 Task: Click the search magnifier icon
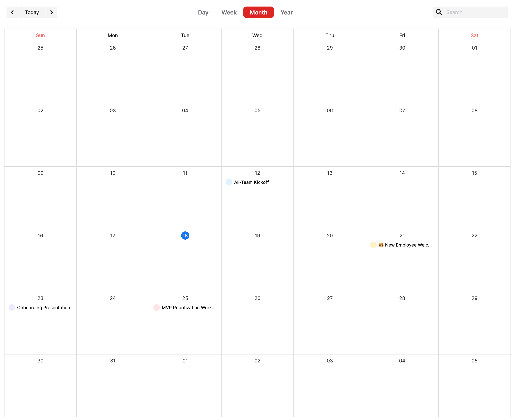pos(439,12)
